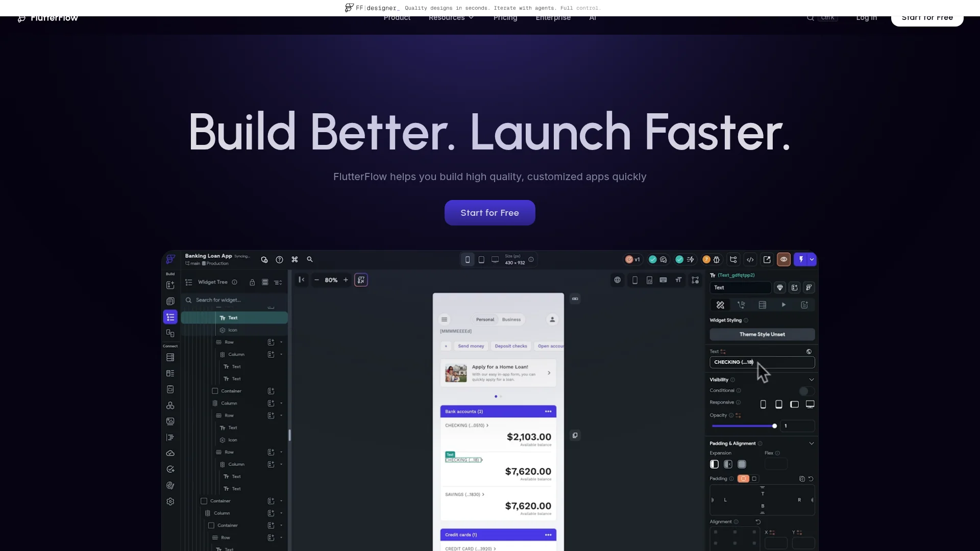Open the Settings gear sidebar icon

pyautogui.click(x=170, y=502)
